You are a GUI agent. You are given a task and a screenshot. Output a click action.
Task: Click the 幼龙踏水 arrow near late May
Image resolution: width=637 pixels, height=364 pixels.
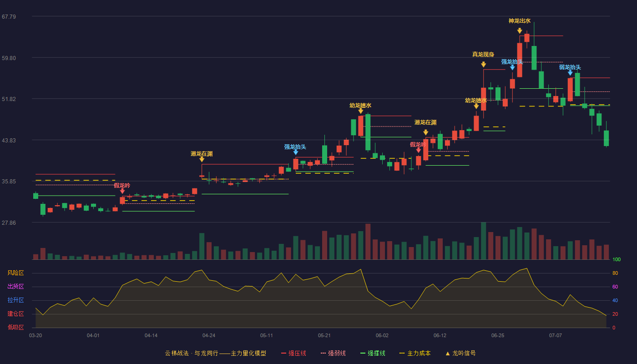click(360, 111)
